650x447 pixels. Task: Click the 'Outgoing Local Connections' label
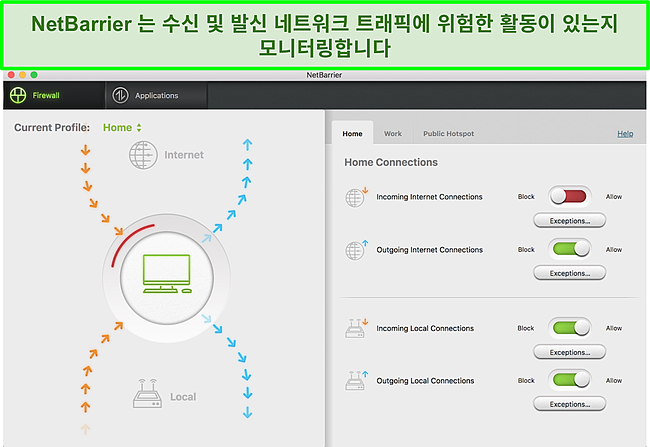(425, 381)
